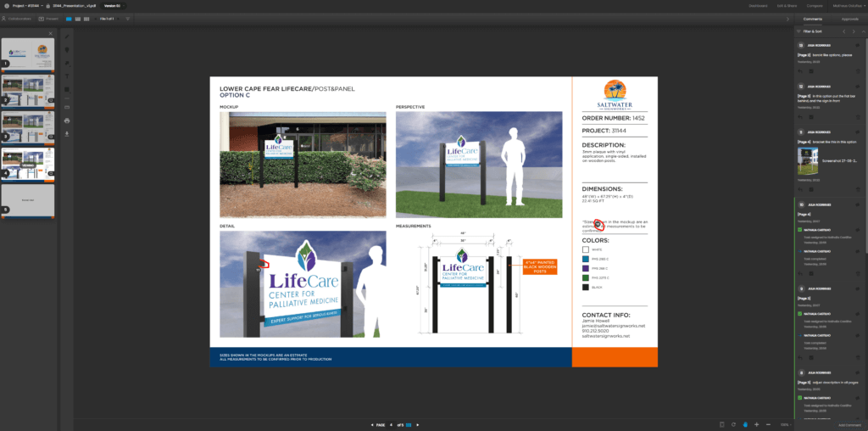Rotate the document view

point(733,424)
